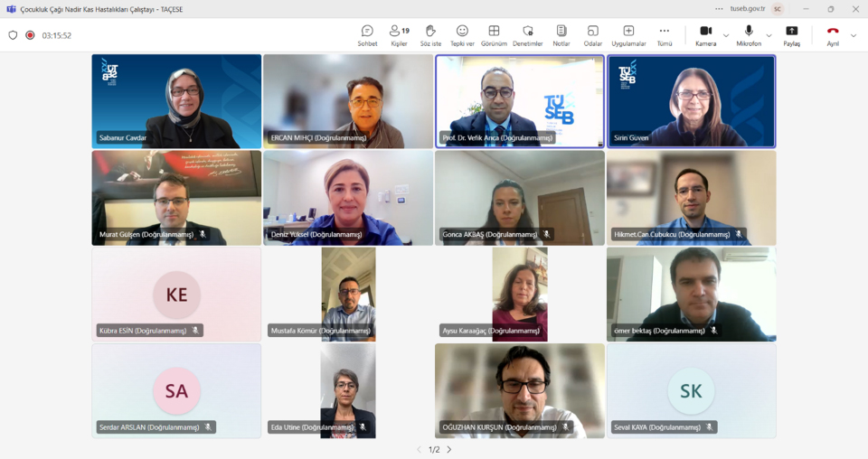
Task: Open the Uygulamalar apps menu
Action: [x=628, y=35]
